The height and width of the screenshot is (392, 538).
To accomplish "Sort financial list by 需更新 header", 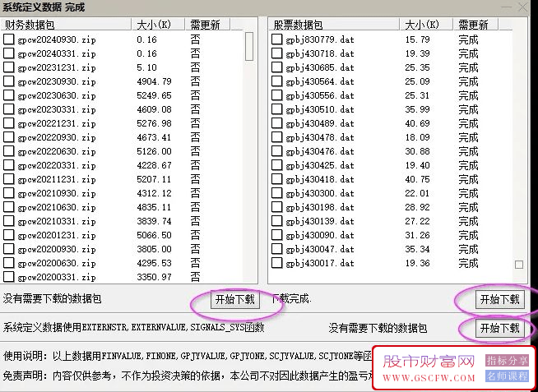I will pyautogui.click(x=208, y=25).
